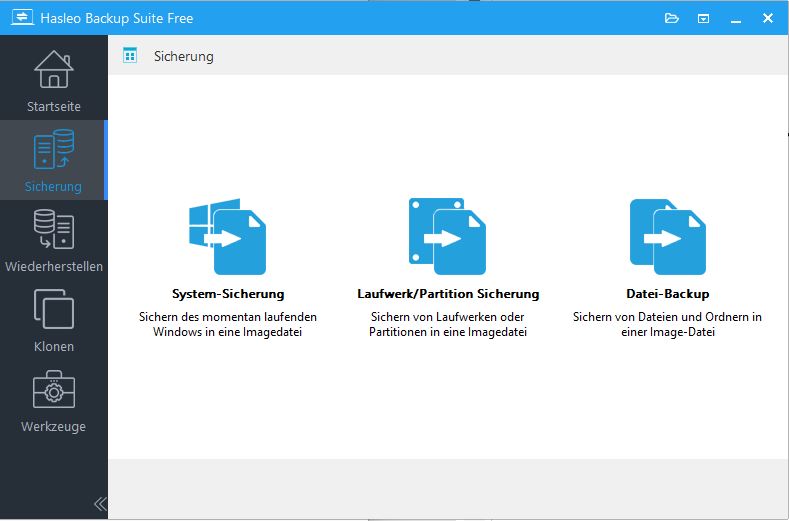This screenshot has width=789, height=521.
Task: Click the open image file folder icon
Action: point(672,19)
